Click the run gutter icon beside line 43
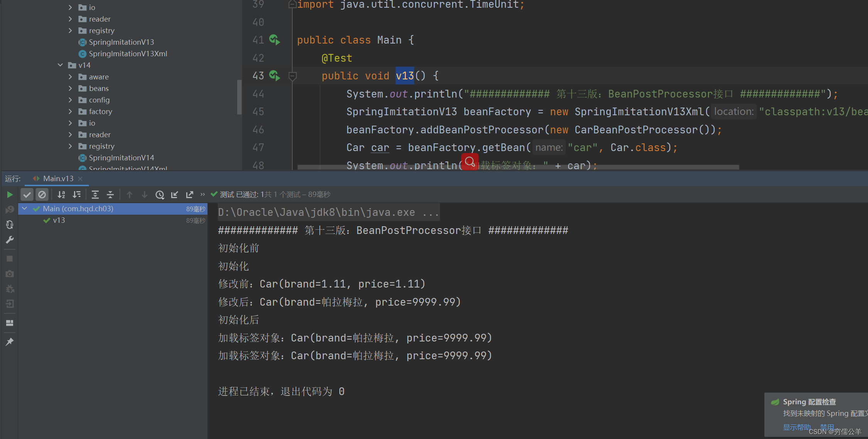This screenshot has height=439, width=868. [x=274, y=76]
